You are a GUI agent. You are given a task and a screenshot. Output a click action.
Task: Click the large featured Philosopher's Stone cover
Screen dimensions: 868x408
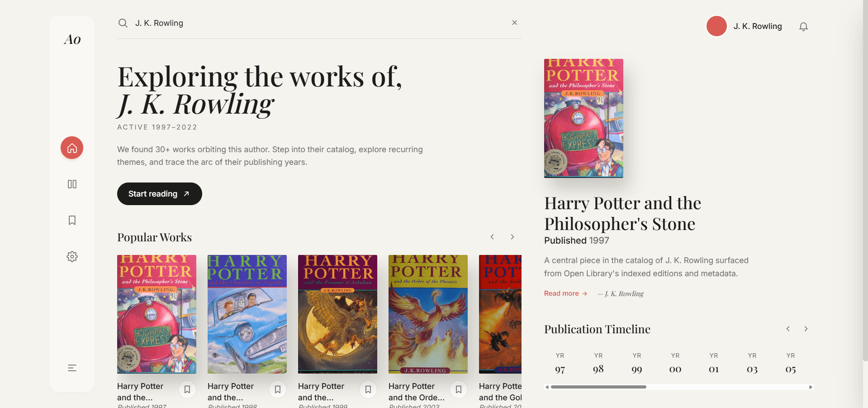[583, 118]
